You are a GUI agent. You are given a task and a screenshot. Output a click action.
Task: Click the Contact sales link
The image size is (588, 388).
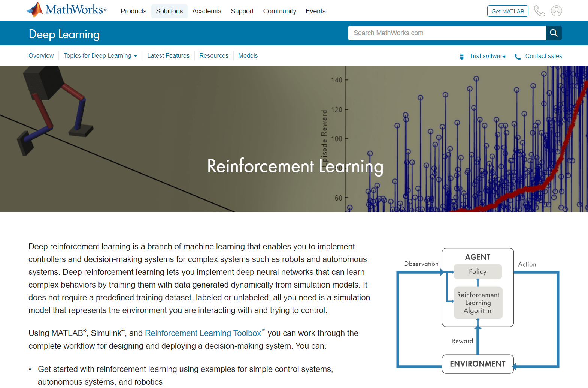tap(543, 56)
